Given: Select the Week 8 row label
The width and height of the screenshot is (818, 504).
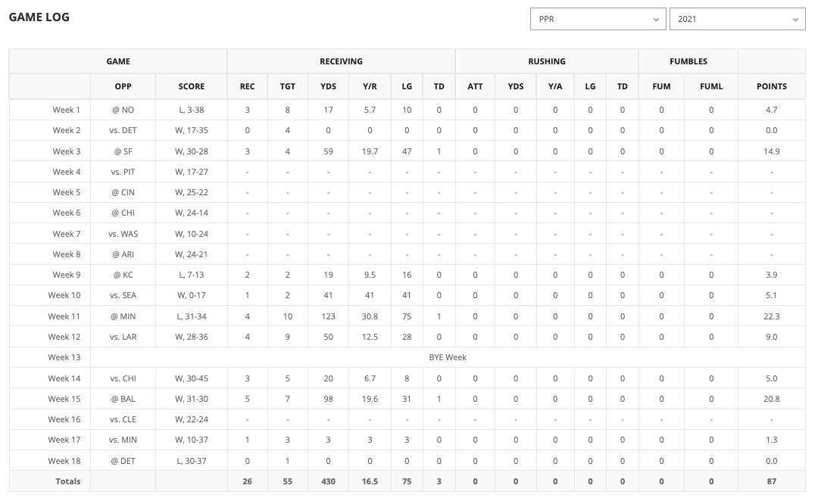Looking at the screenshot, I should click(66, 254).
